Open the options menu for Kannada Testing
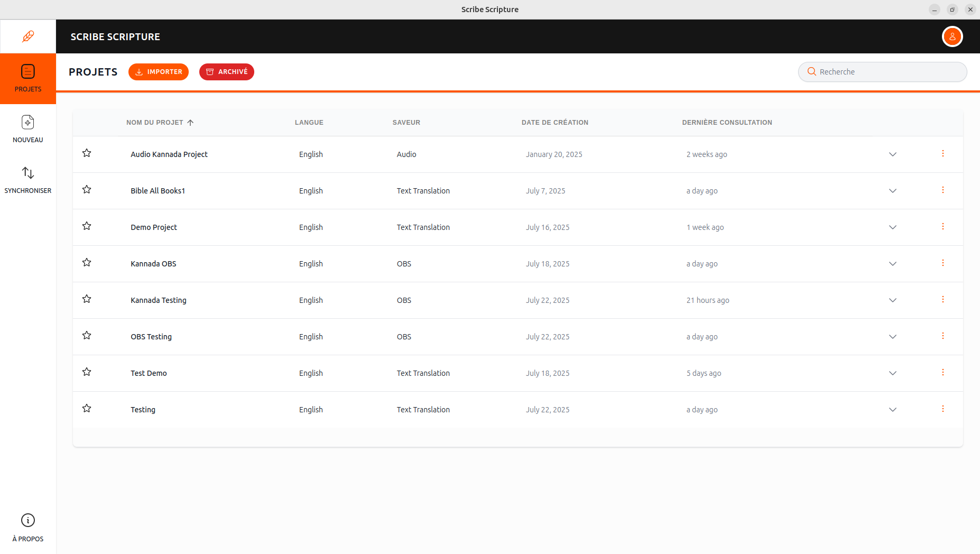The height and width of the screenshot is (554, 980). click(x=943, y=299)
